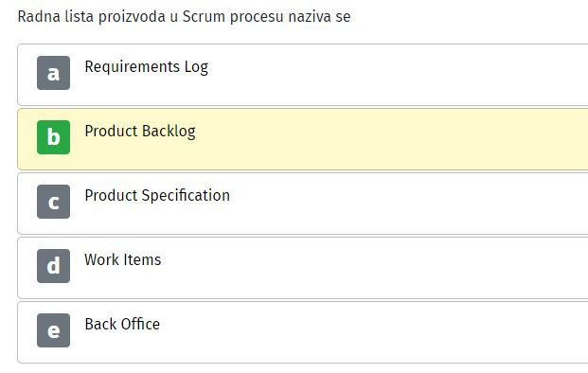This screenshot has width=588, height=373.
Task: Click the word 'Office' in option e
Action: coord(140,325)
